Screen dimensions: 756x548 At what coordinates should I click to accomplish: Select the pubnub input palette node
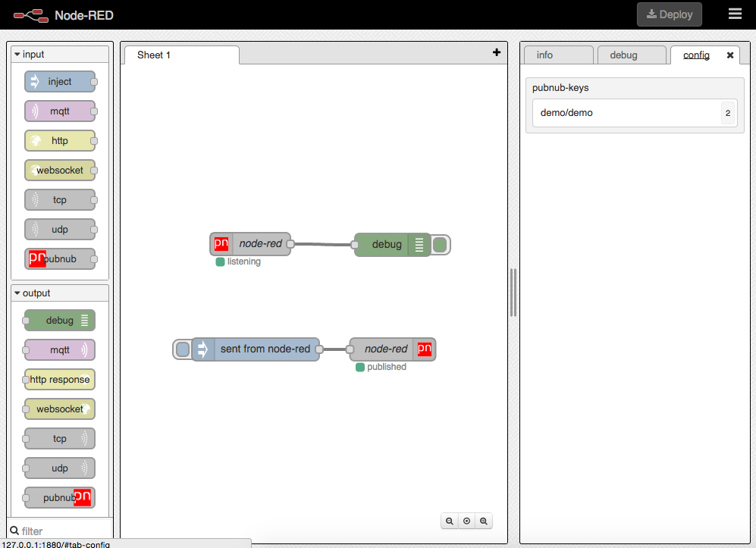[x=60, y=259]
